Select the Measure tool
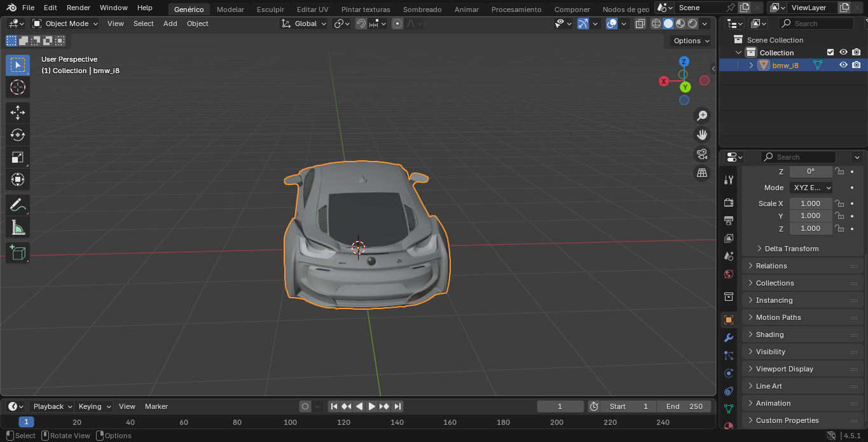 coord(18,227)
